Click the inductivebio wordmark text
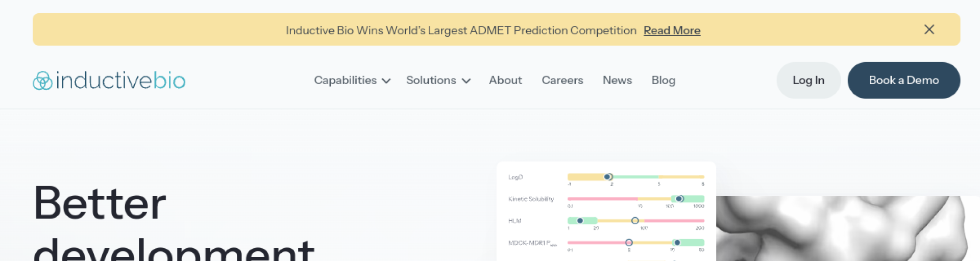Image resolution: width=980 pixels, height=261 pixels. point(120,81)
